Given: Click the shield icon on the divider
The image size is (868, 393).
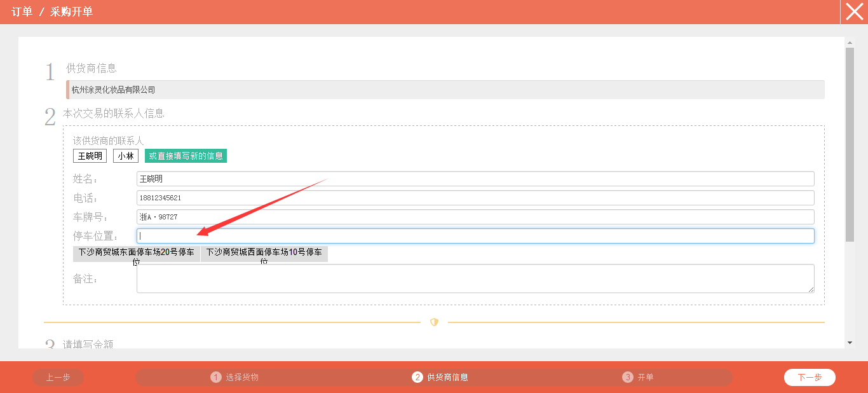Looking at the screenshot, I should tap(434, 322).
